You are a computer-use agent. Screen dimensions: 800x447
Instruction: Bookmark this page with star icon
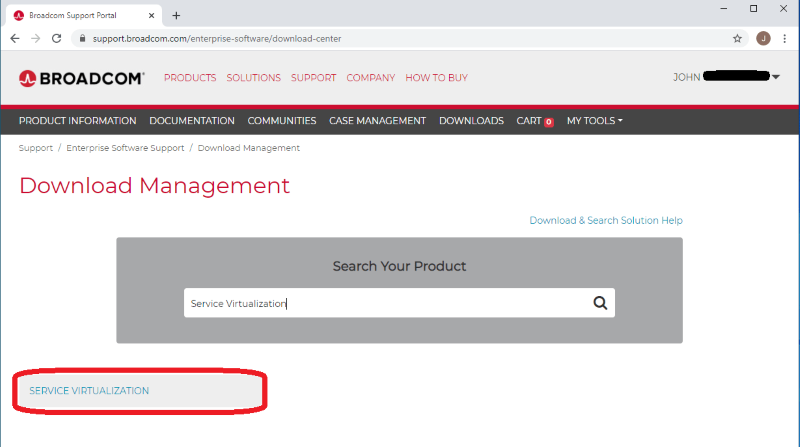click(x=737, y=38)
